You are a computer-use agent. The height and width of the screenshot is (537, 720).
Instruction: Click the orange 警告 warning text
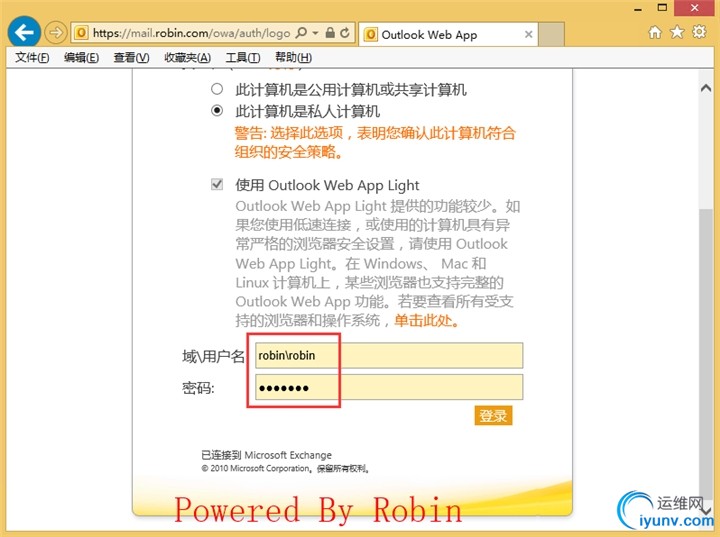coord(375,142)
